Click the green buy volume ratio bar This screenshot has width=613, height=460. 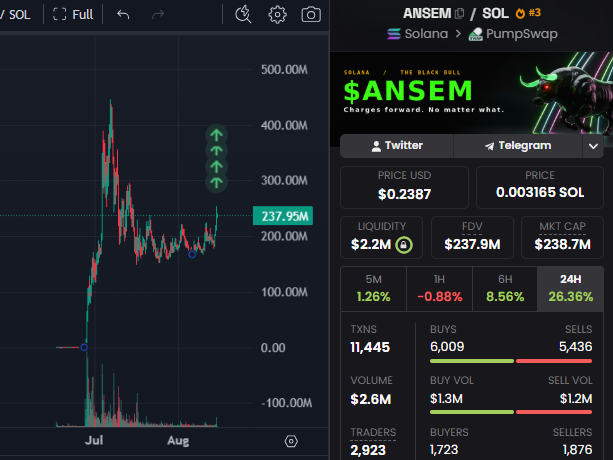(x=472, y=412)
